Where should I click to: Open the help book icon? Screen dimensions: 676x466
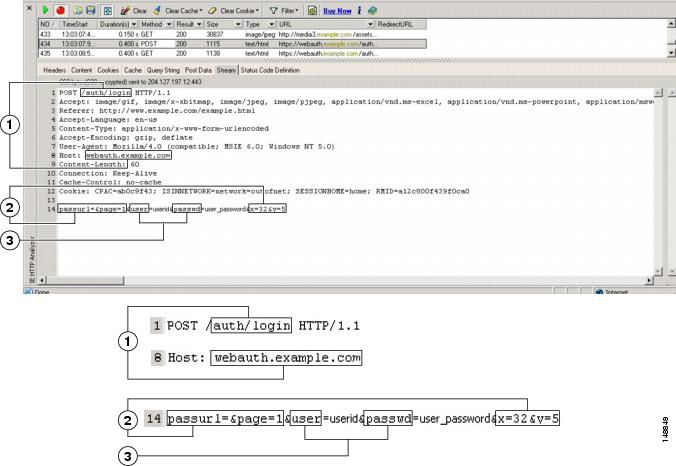(x=372, y=10)
